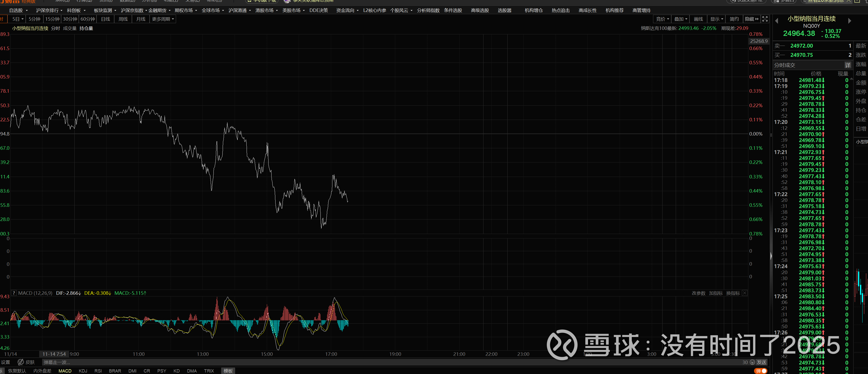Viewport: 868px width, 374px height.
Task: Collapse side panel via vertical splitter arrow
Action: click(771, 256)
